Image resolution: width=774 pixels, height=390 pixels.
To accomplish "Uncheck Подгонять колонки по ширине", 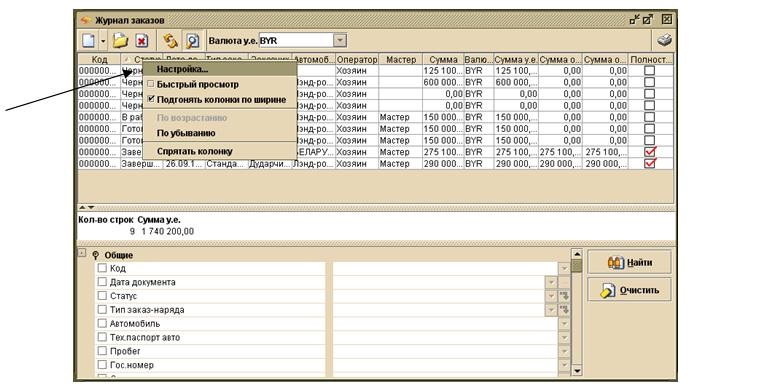I will [220, 100].
